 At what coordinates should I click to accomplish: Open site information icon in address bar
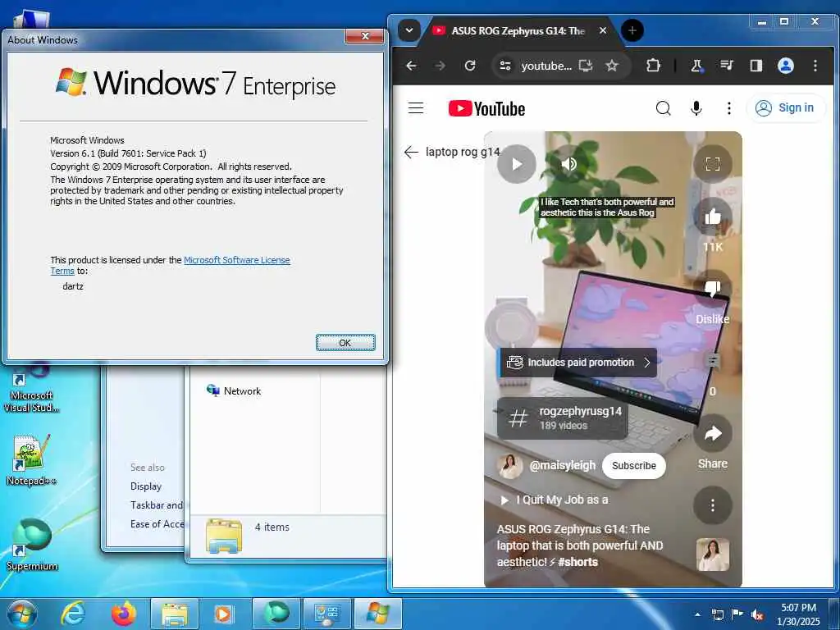pyautogui.click(x=504, y=66)
